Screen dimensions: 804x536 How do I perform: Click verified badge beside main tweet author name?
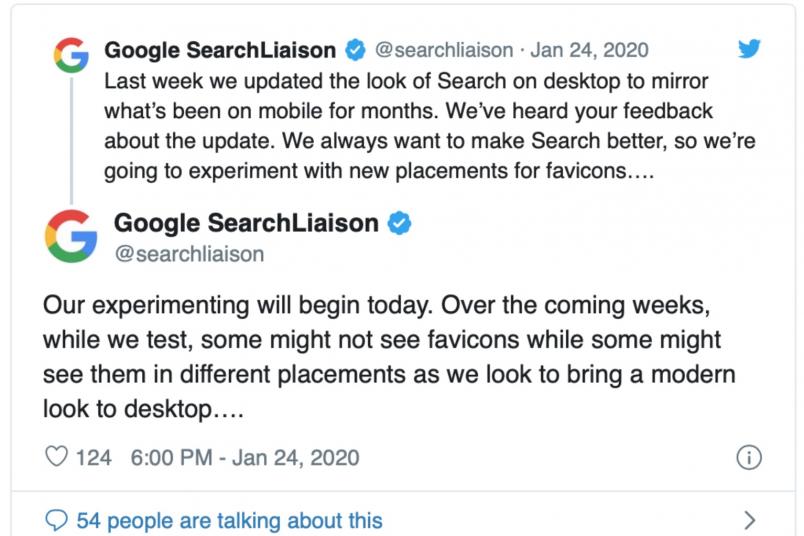[x=399, y=224]
